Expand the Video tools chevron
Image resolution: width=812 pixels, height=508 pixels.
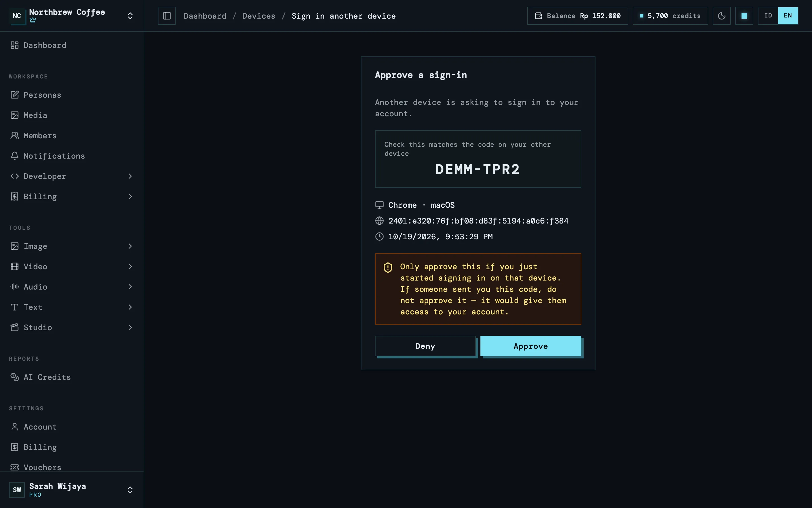click(130, 266)
